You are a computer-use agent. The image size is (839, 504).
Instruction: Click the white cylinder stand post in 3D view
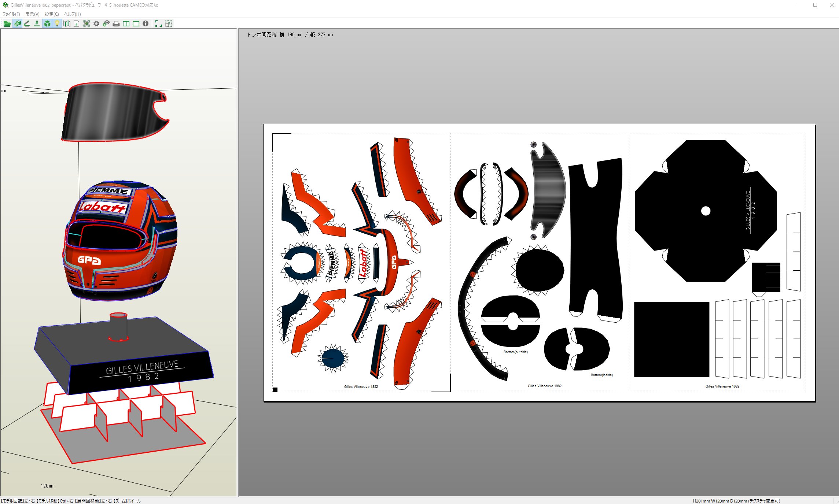click(x=118, y=327)
